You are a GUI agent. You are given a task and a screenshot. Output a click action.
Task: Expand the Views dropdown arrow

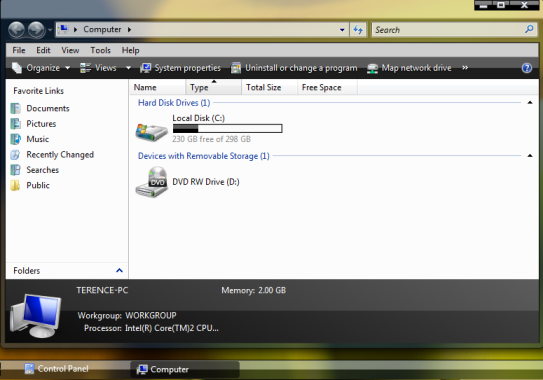click(128, 68)
